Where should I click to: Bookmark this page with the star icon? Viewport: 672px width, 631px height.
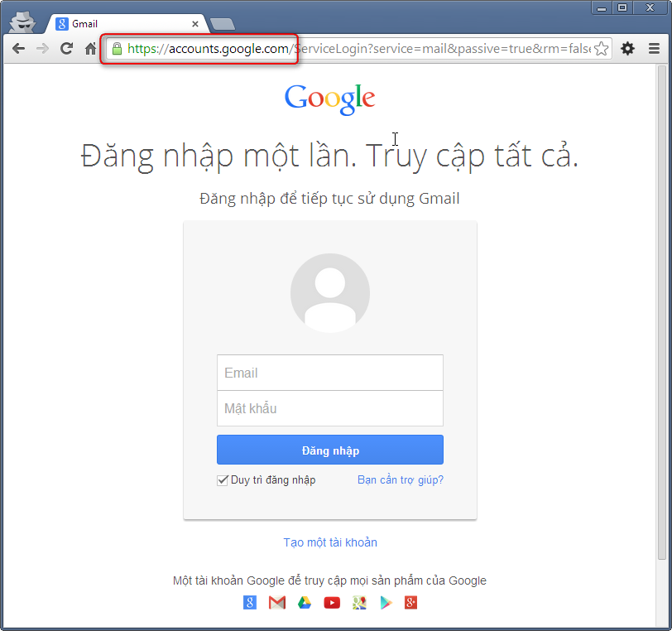pyautogui.click(x=602, y=49)
